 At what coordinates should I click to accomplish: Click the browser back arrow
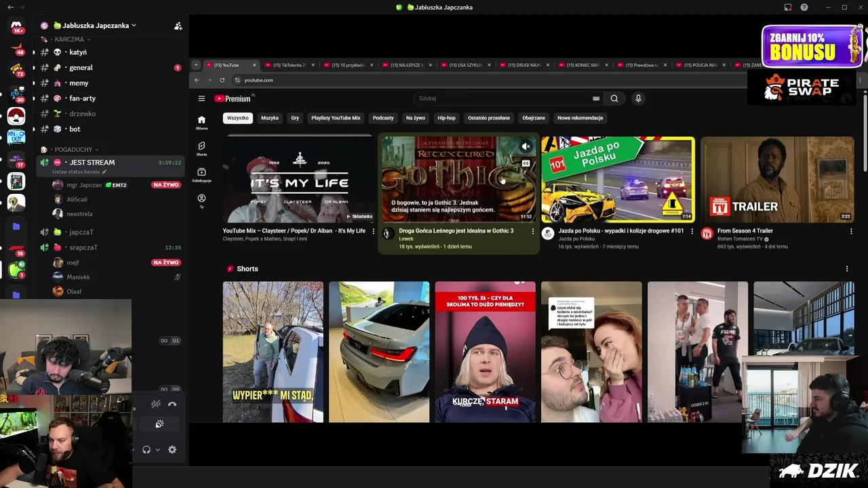point(197,80)
